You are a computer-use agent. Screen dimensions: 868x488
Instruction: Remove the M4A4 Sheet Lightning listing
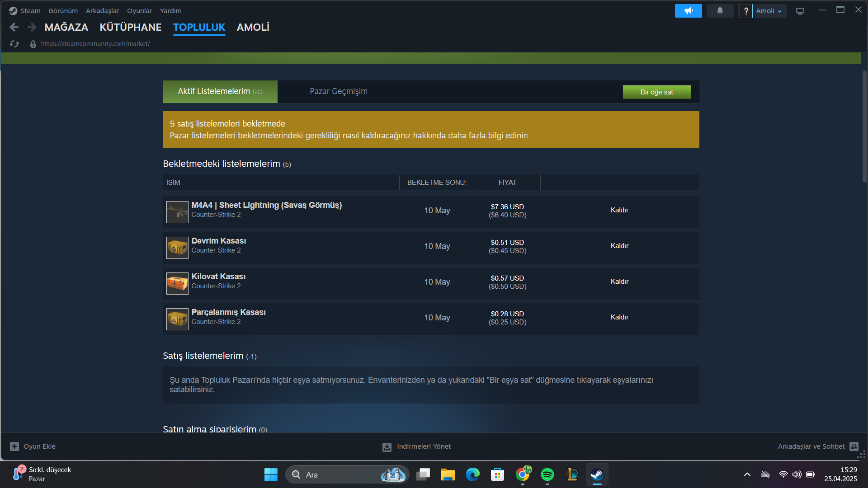(619, 210)
